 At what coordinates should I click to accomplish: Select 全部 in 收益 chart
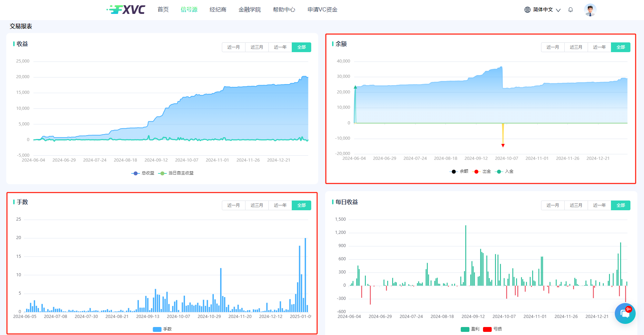point(301,47)
